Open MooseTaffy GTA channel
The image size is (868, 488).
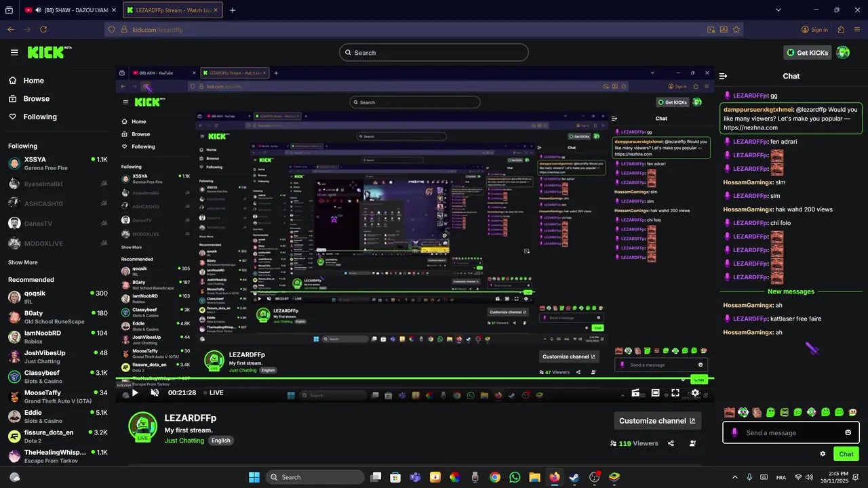coord(58,396)
